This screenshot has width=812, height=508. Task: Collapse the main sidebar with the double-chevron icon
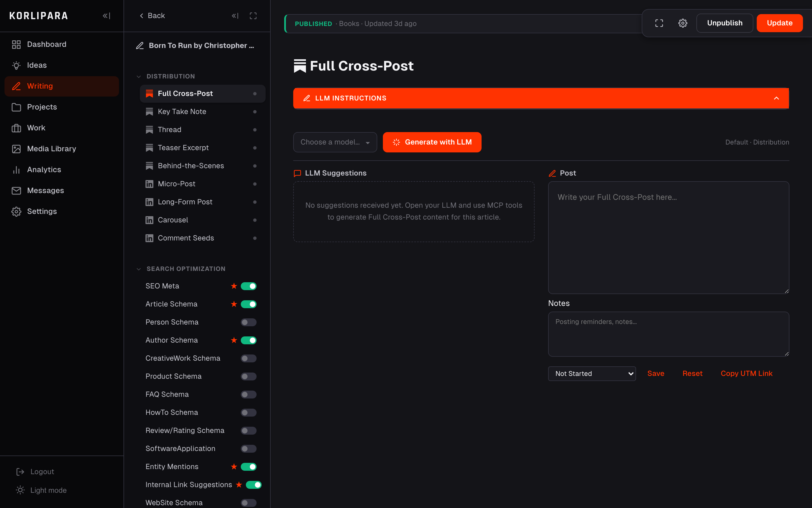[106, 16]
